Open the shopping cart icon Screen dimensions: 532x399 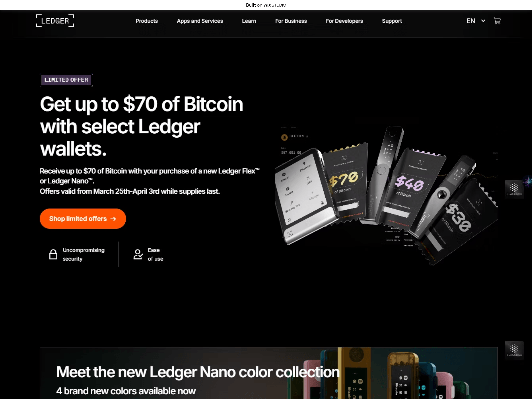click(497, 21)
